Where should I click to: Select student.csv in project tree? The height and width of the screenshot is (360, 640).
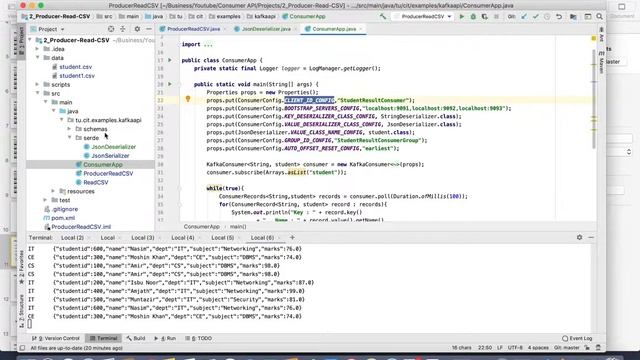point(76,67)
